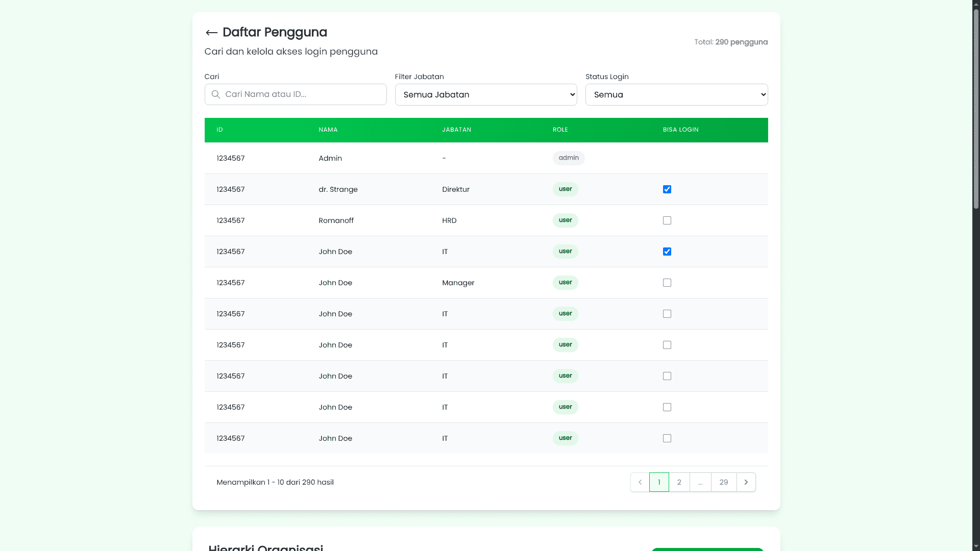
Task: Click the Cari Nama atau ID search field
Action: [295, 94]
